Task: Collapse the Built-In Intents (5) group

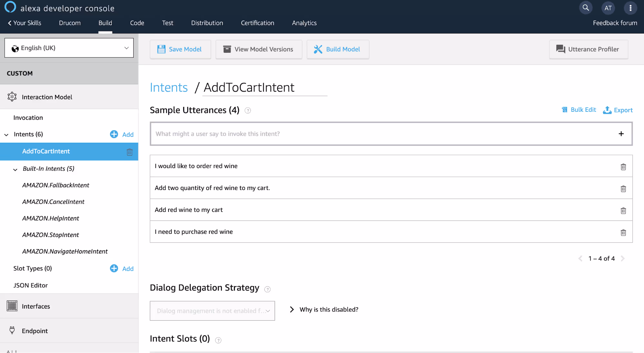Action: tap(15, 169)
